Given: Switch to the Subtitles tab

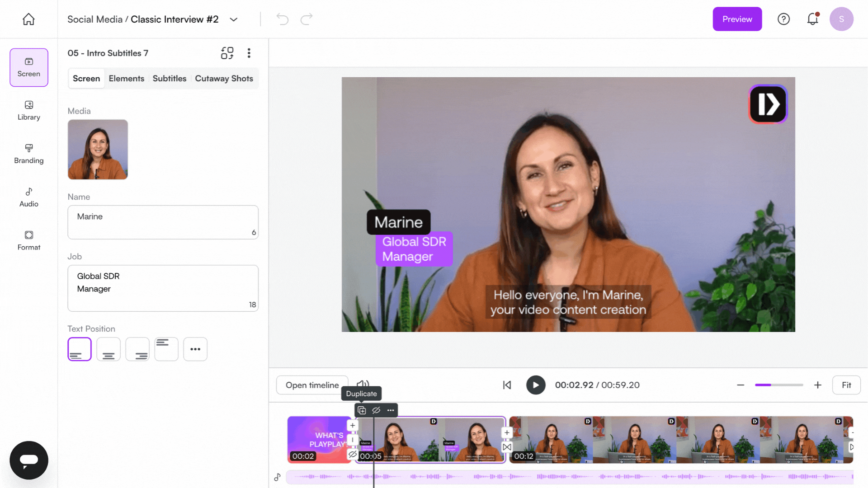Looking at the screenshot, I should coord(169,78).
